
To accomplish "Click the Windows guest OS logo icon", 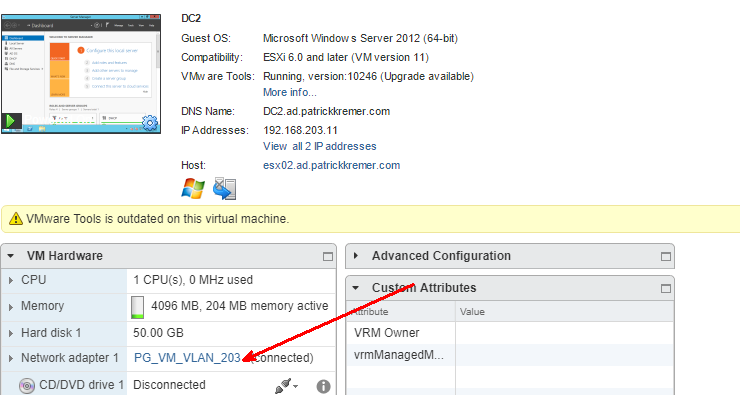I will click(193, 189).
